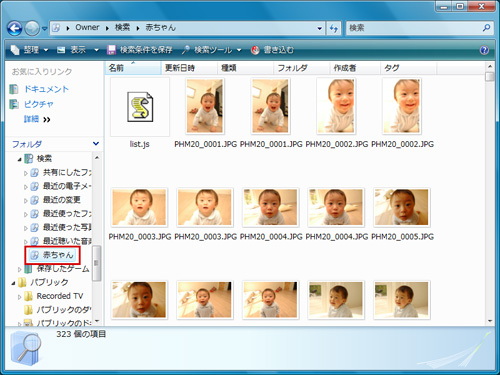Open the recent pages dropdown arrow

click(45, 29)
